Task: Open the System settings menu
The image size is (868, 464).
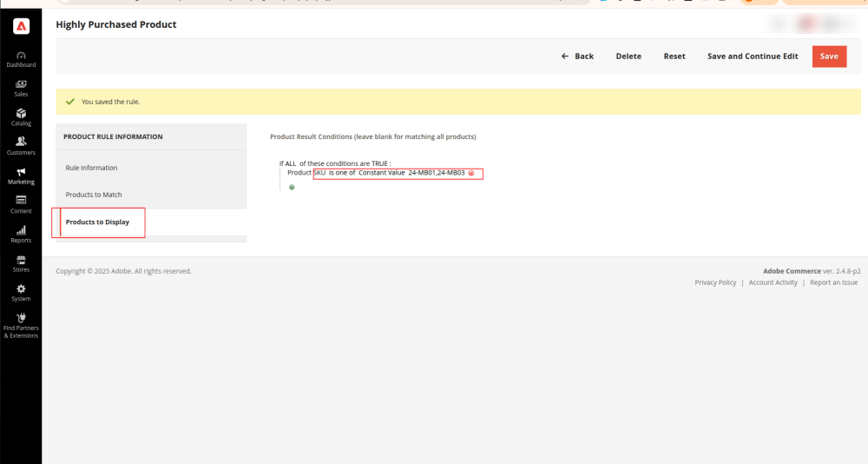Action: tap(21, 292)
